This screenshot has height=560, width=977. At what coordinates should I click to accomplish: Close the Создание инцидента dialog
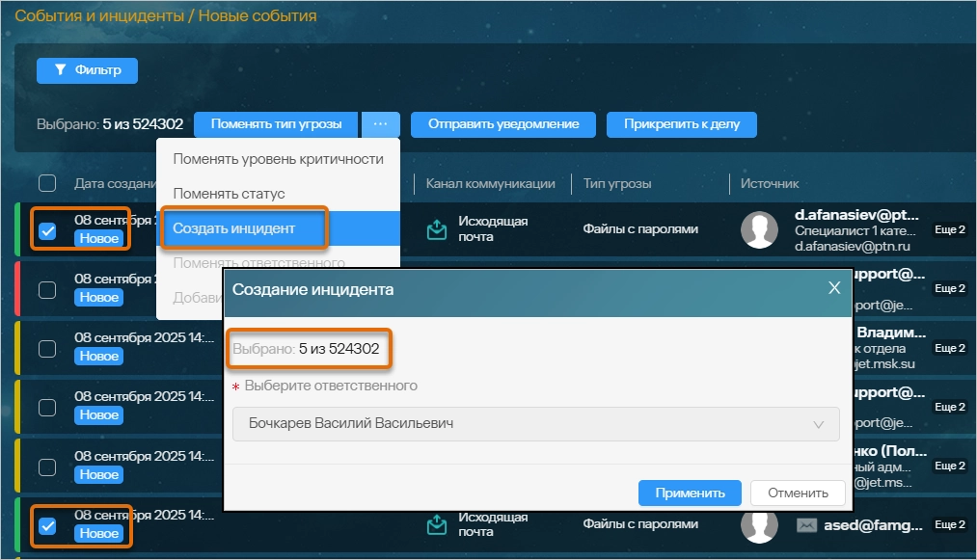click(834, 288)
